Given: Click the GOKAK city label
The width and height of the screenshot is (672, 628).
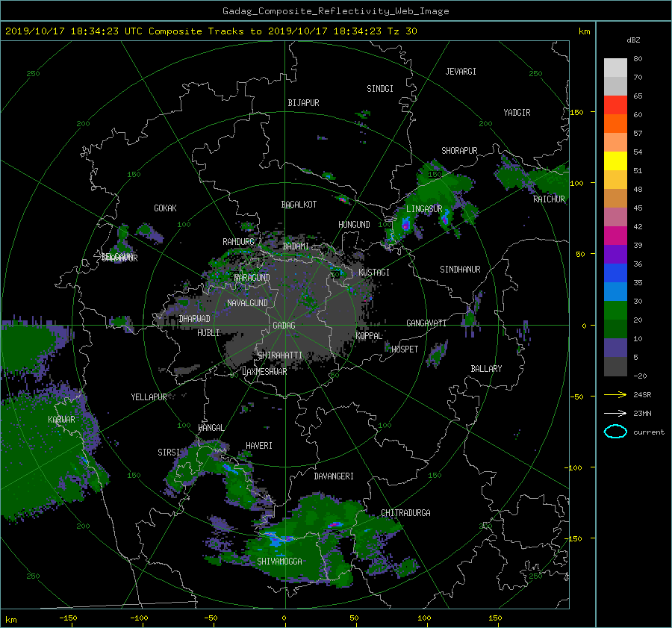Looking at the screenshot, I should [165, 208].
